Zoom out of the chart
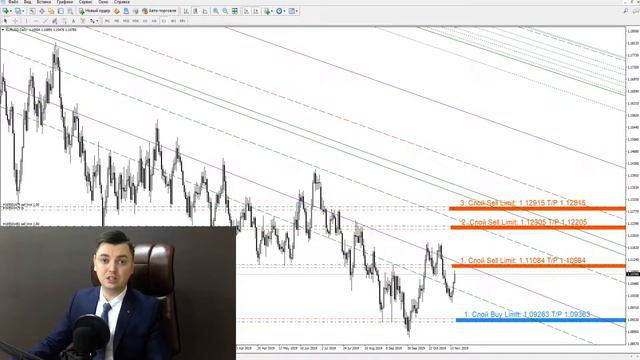The image size is (640, 360). tap(225, 11)
